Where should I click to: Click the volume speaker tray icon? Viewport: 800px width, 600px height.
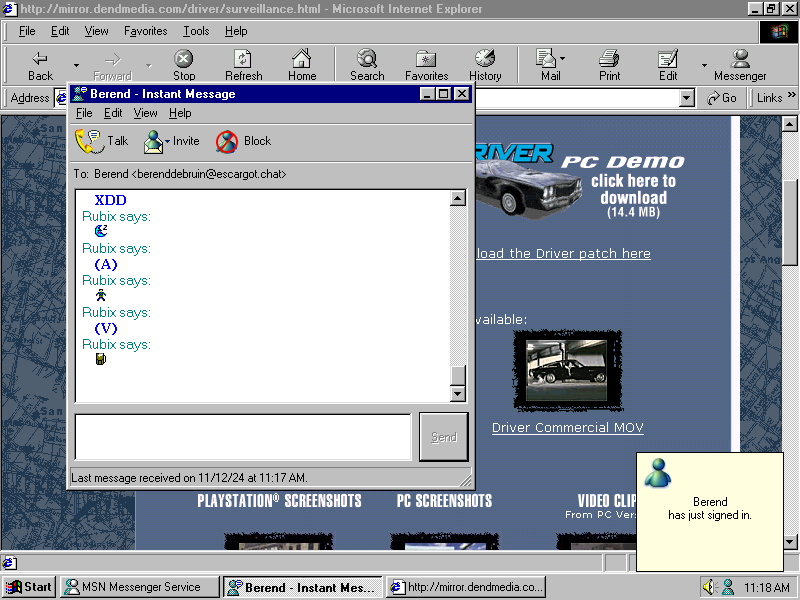click(710, 587)
